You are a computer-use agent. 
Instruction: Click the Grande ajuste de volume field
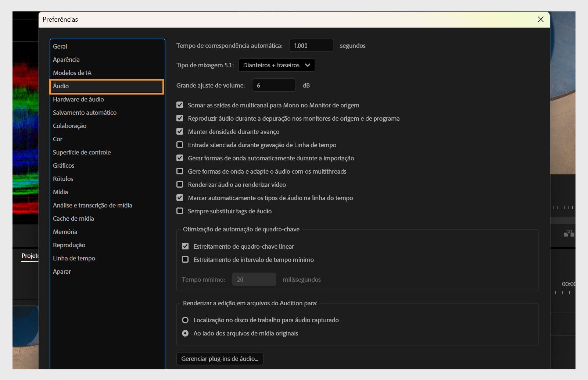click(x=273, y=85)
